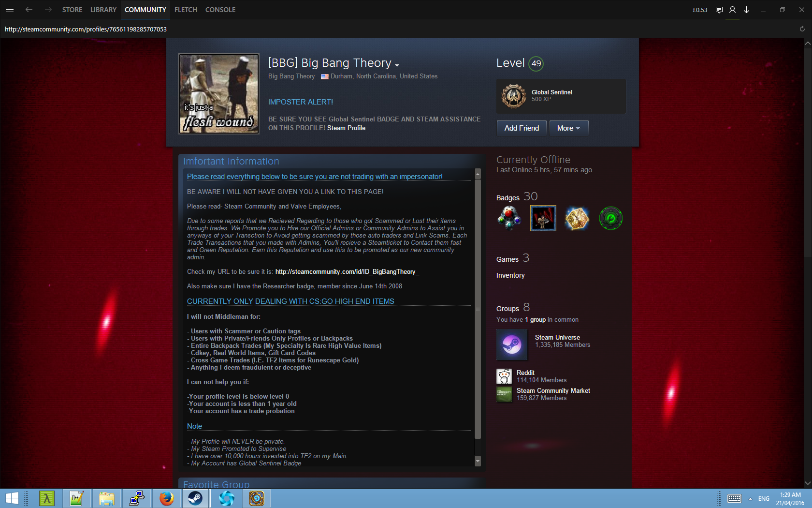Open the chat notifications icon
Screen dimensions: 812x508
pos(719,10)
